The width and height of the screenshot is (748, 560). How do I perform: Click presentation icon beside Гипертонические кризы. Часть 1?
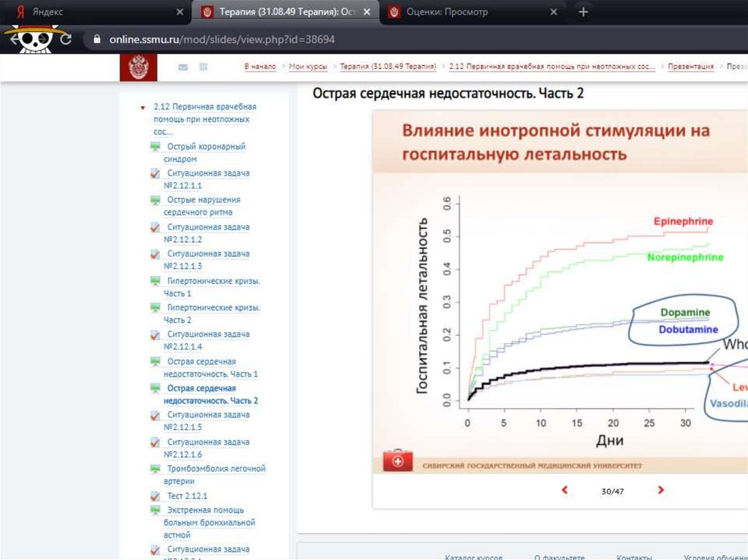(x=155, y=281)
